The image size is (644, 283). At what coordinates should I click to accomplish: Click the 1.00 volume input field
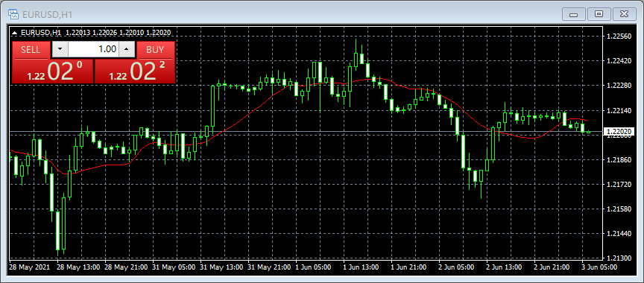click(94, 50)
